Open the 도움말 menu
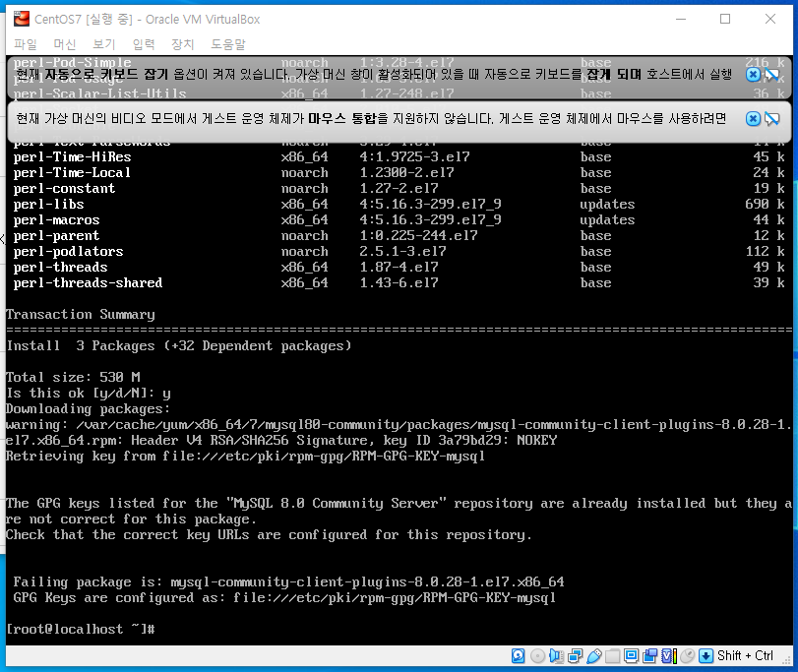Viewport: 798px width, 672px height. click(x=228, y=44)
